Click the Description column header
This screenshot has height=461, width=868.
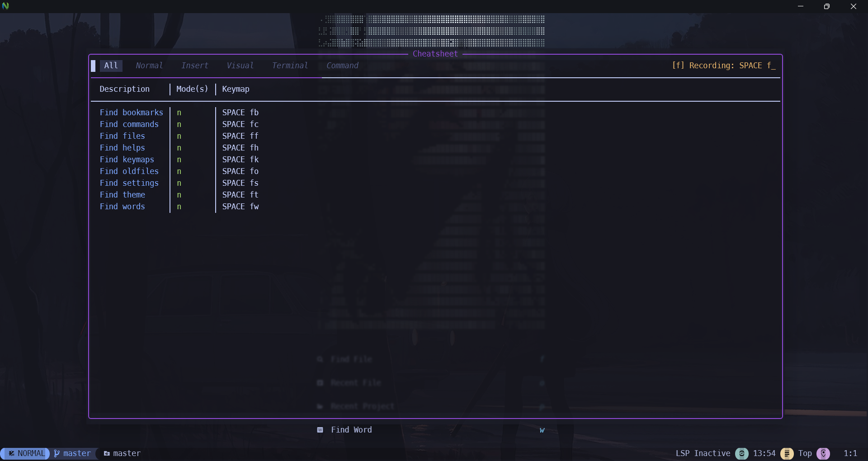pos(125,89)
